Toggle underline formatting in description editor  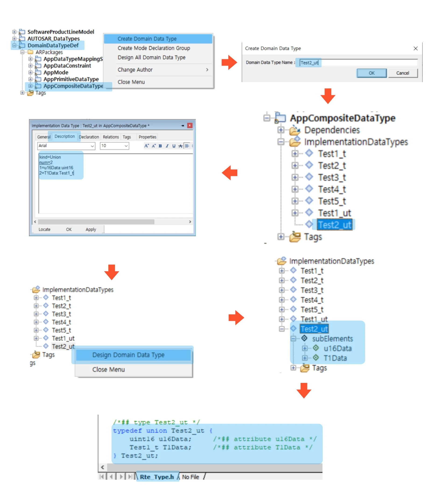[174, 146]
